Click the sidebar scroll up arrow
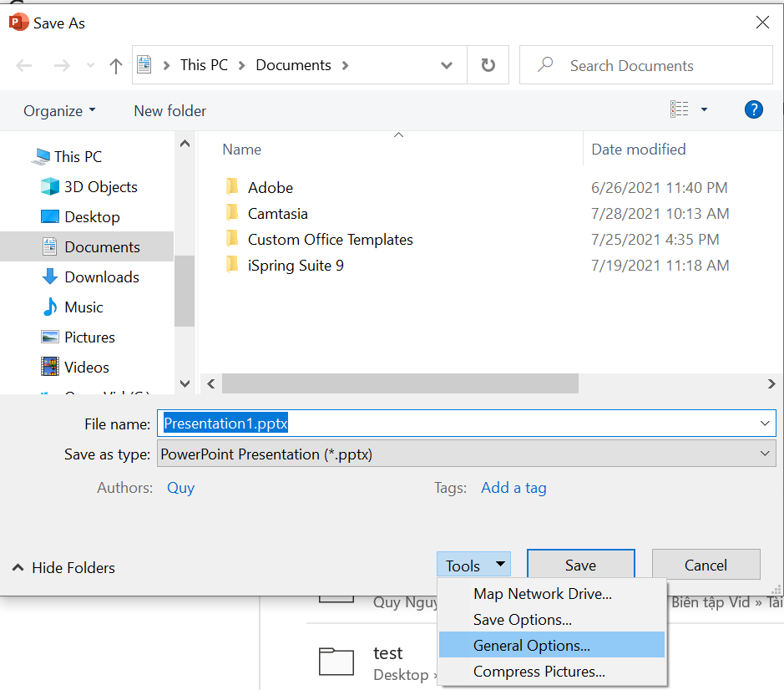This screenshot has height=690, width=784. [x=185, y=144]
